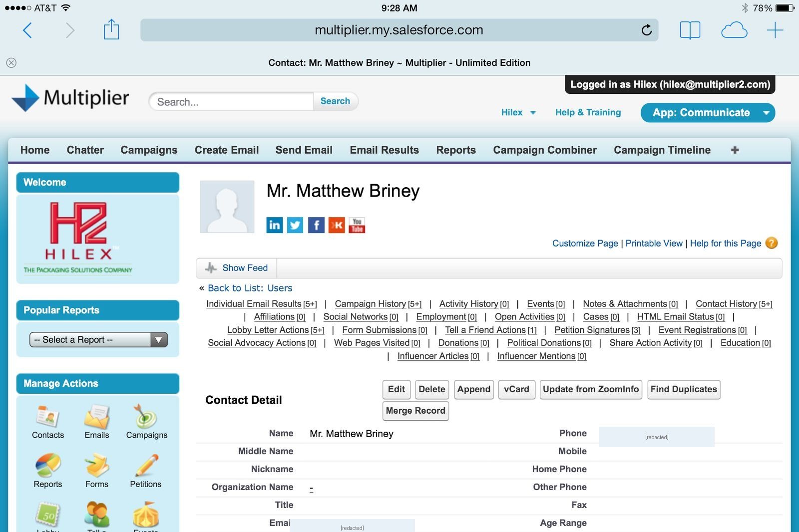Image resolution: width=799 pixels, height=532 pixels.
Task: Download the contact vCard
Action: (516, 389)
